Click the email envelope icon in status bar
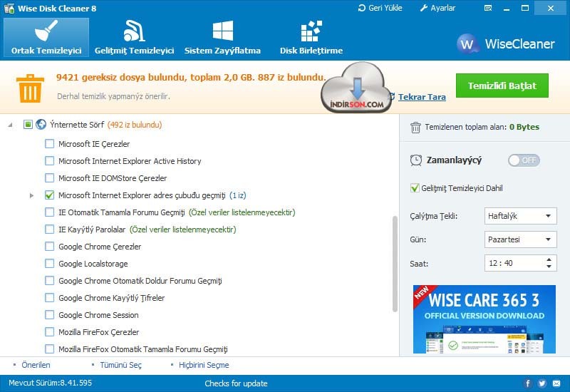 click(x=556, y=383)
